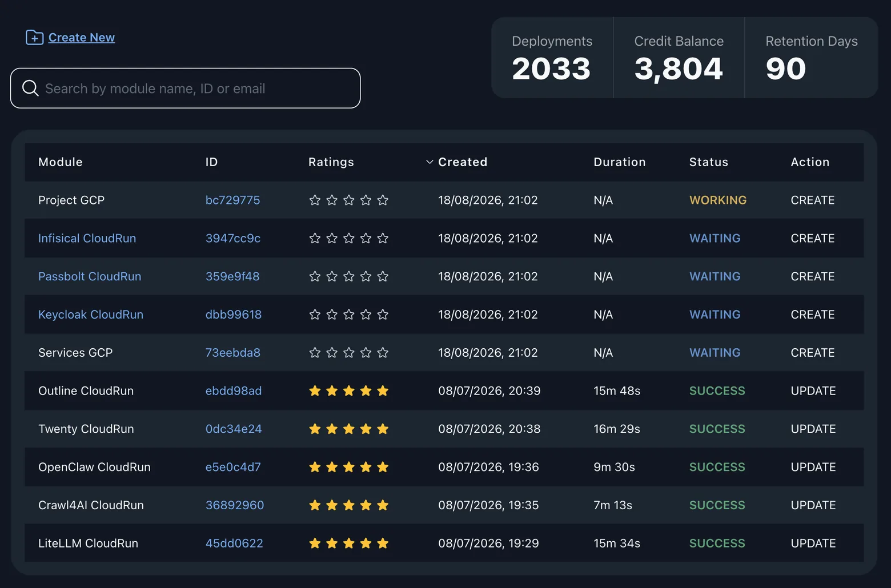Rate Services GCP three stars
The width and height of the screenshot is (891, 588).
(349, 353)
